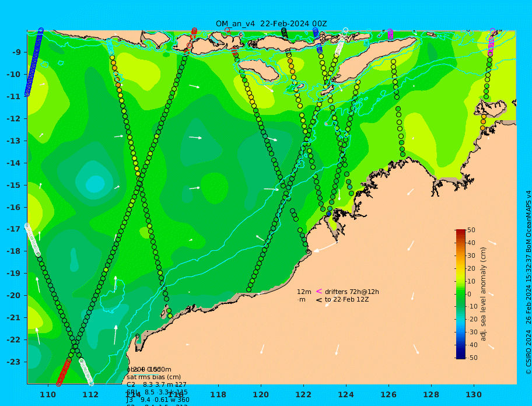
Task: Click the latitude axis label "-17"
Action: point(13,229)
